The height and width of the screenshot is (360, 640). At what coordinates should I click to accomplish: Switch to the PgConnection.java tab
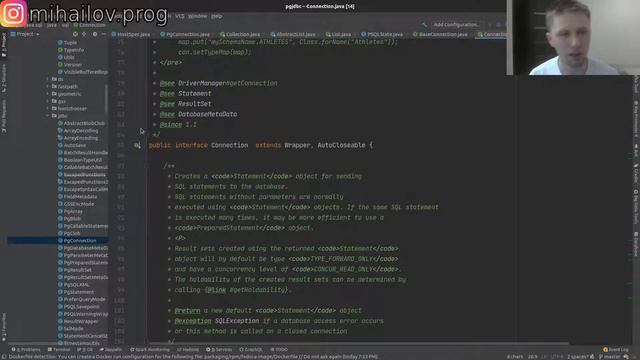(x=185, y=34)
